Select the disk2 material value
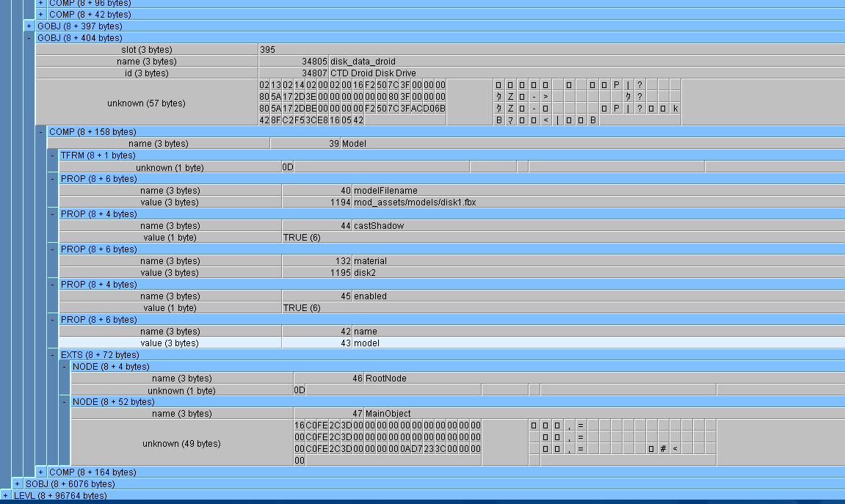845x504 pixels. (365, 273)
